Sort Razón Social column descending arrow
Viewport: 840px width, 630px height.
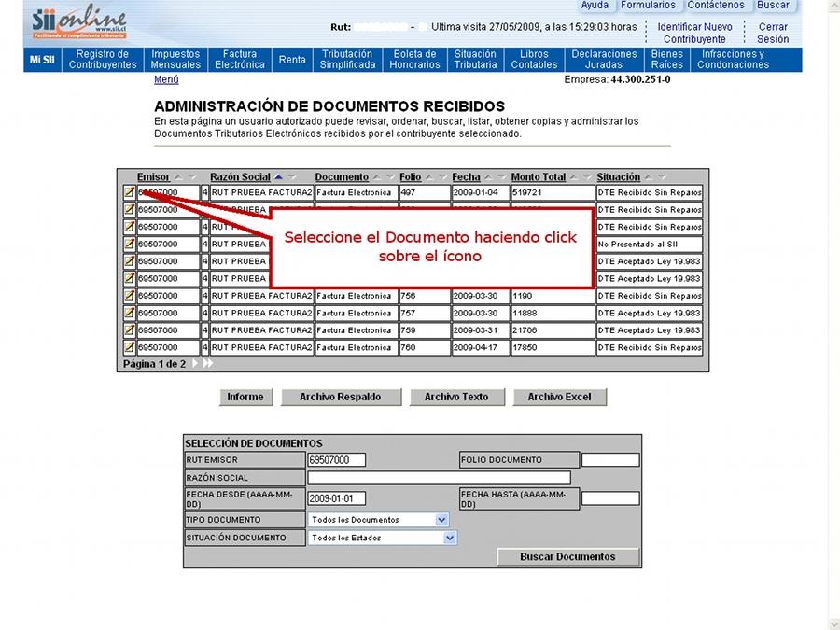tap(292, 176)
